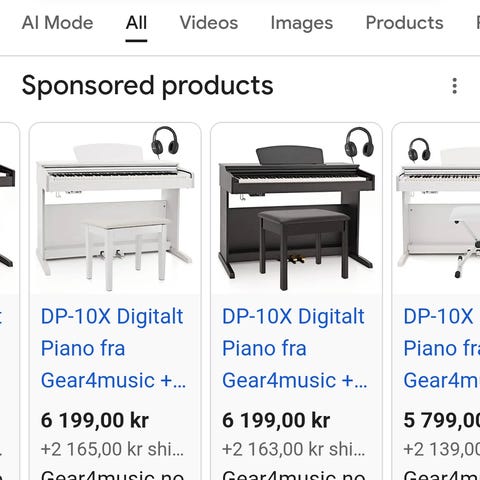Open the black piano's DP-10X Digitalt Piano link
The width and height of the screenshot is (480, 480).
pyautogui.click(x=295, y=348)
